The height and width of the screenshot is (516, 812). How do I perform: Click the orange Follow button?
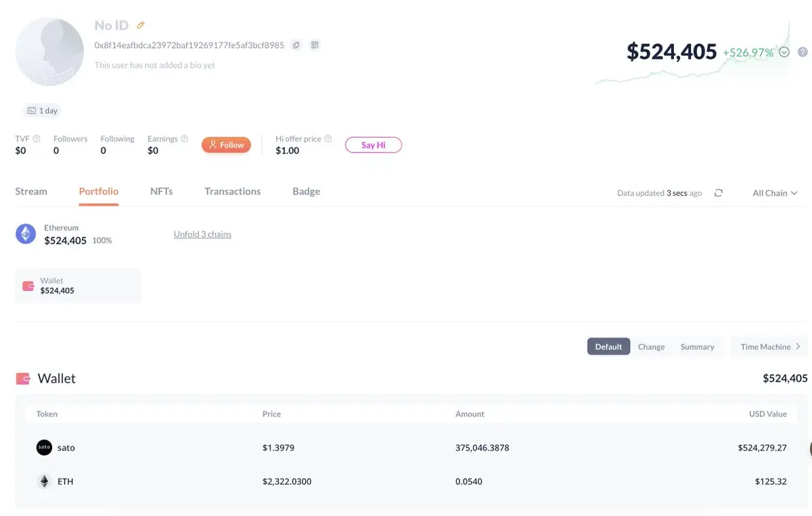coord(226,145)
